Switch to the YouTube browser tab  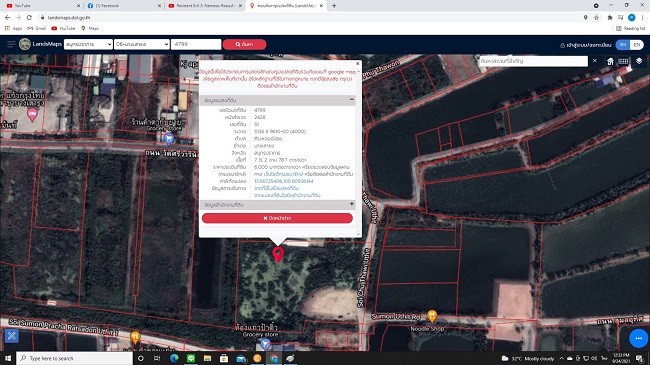point(41,6)
